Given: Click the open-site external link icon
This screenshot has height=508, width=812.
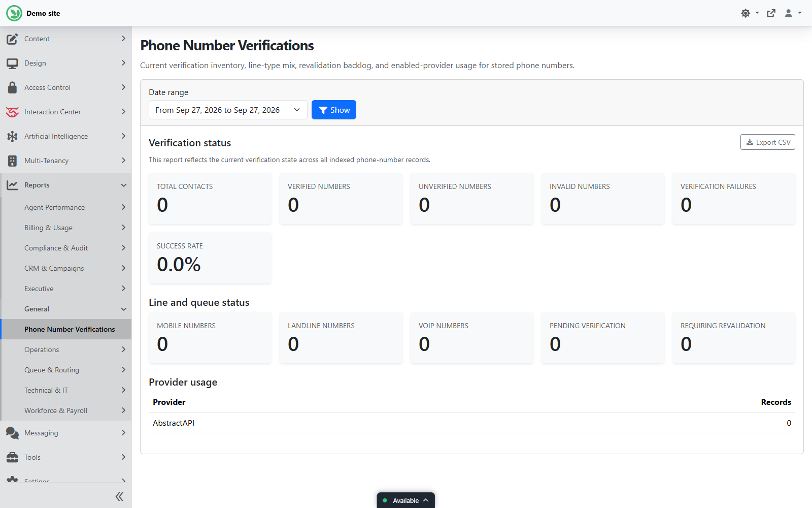Looking at the screenshot, I should point(771,13).
